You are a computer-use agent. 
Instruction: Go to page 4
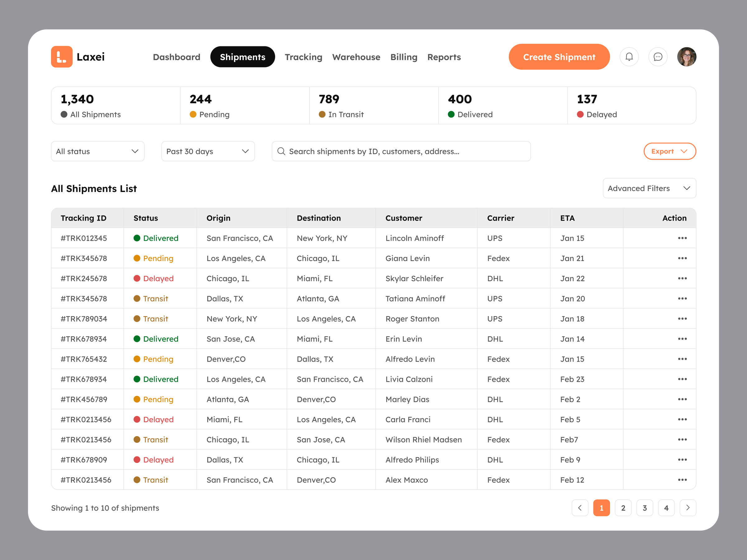coord(666,508)
